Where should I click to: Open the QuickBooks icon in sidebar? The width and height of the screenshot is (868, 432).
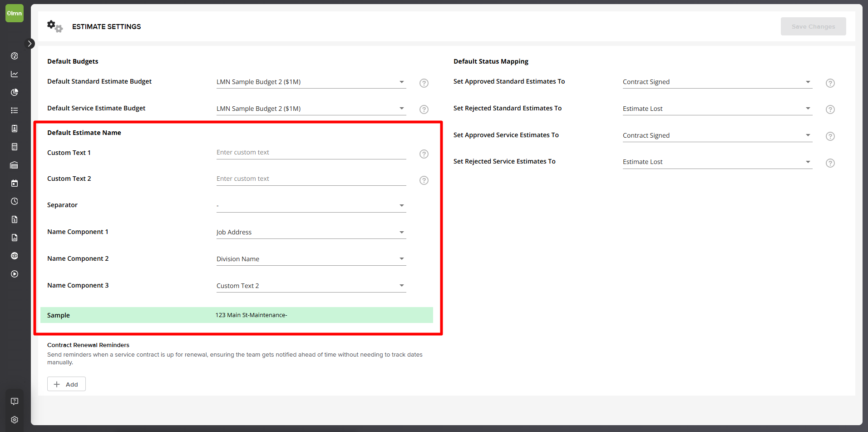pyautogui.click(x=15, y=256)
